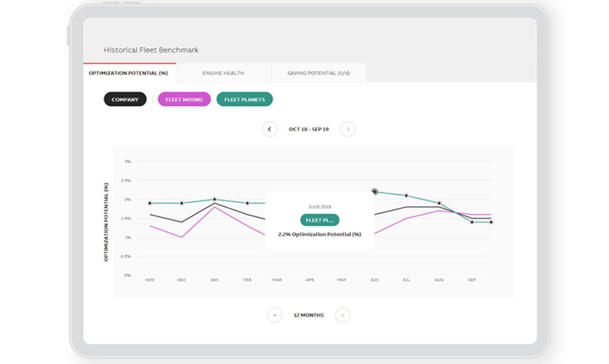Click Fleet Planets January data point

pos(215,200)
